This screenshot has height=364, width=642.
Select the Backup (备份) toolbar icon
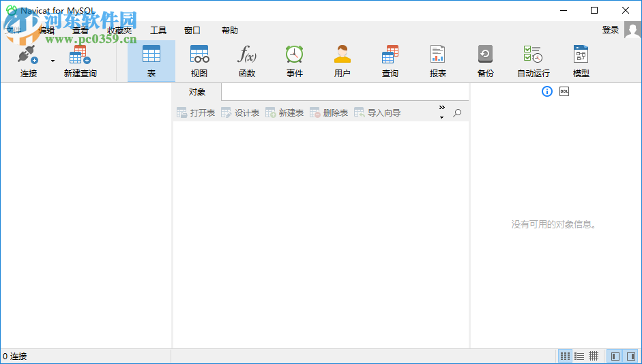[485, 54]
